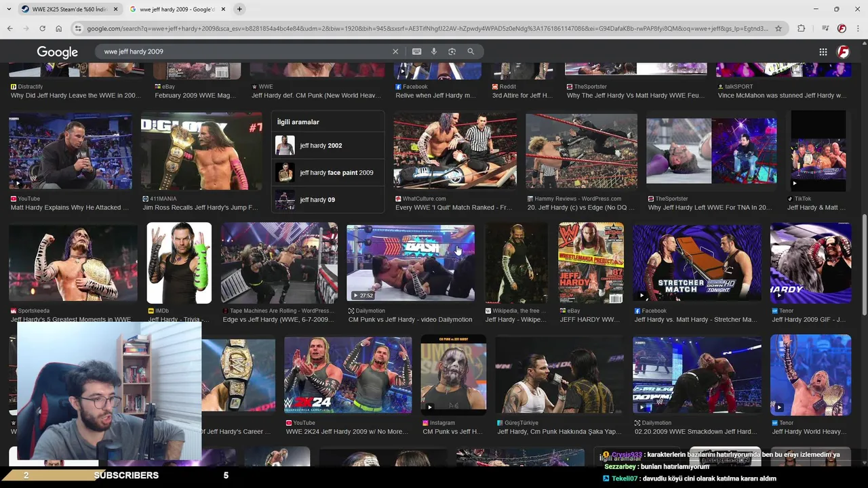The height and width of the screenshot is (488, 868).
Task: Select the wwe jeff hardy 2009 Google tab
Action: coord(178,9)
